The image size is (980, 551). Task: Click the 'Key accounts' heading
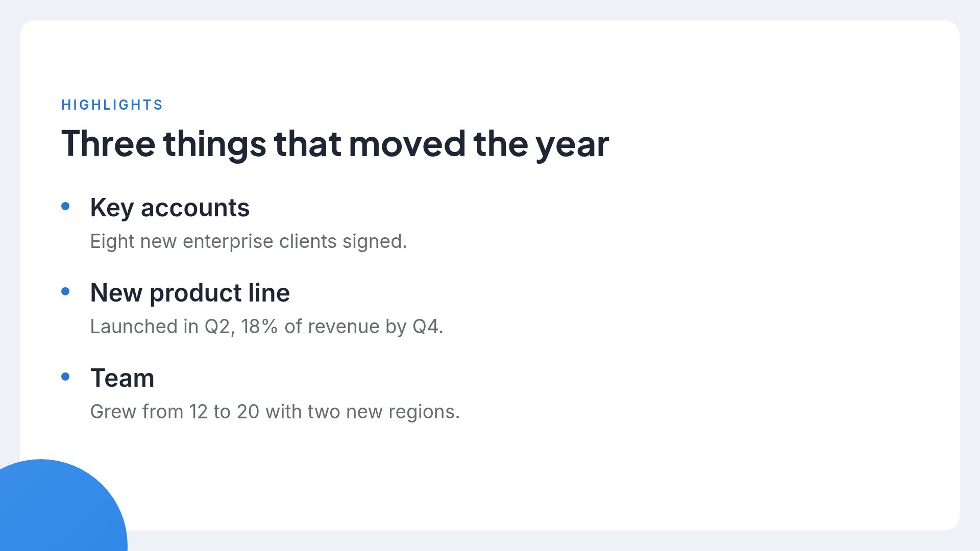(169, 208)
